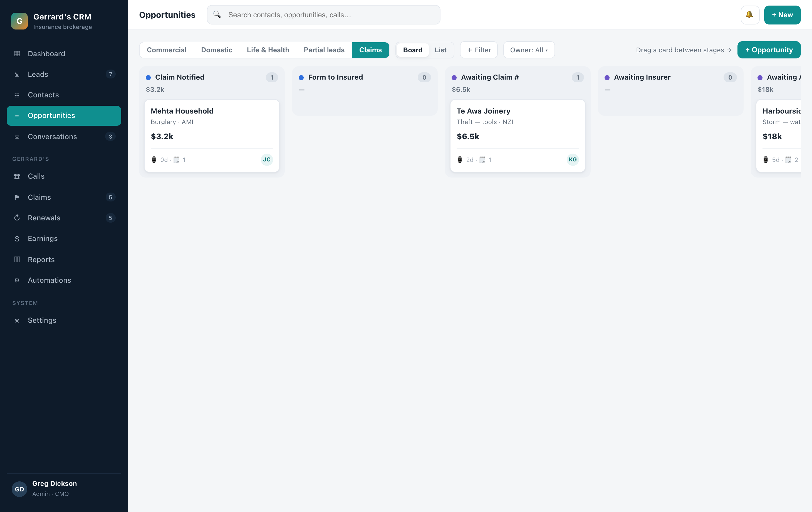Click the search magnifier icon
The image size is (812, 512).
click(217, 14)
